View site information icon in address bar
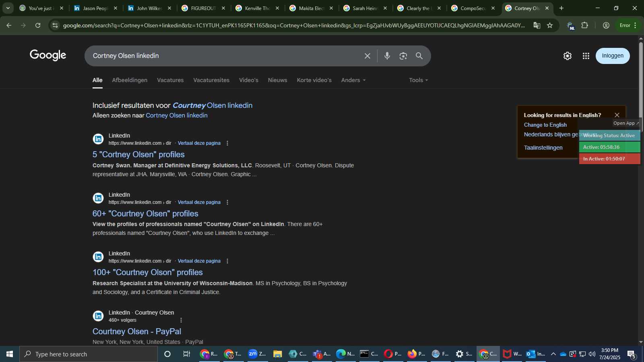This screenshot has width=644, height=362. (x=55, y=25)
